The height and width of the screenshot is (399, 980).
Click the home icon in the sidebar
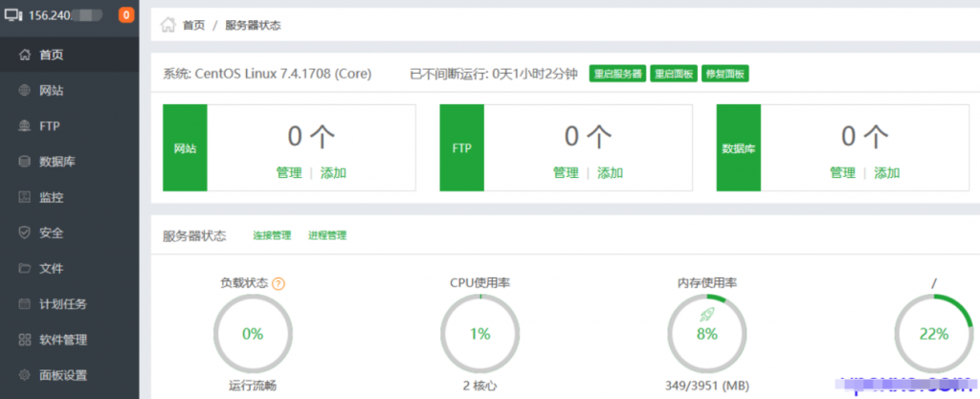pos(25,55)
